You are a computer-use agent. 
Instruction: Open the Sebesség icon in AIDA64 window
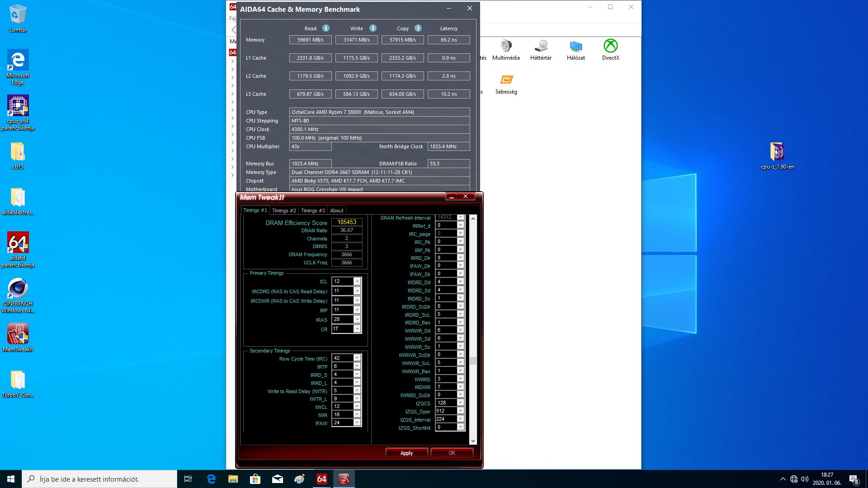pyautogui.click(x=506, y=84)
